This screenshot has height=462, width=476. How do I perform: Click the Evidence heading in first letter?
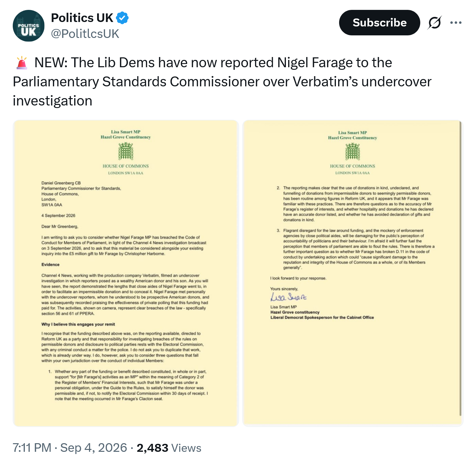point(50,264)
